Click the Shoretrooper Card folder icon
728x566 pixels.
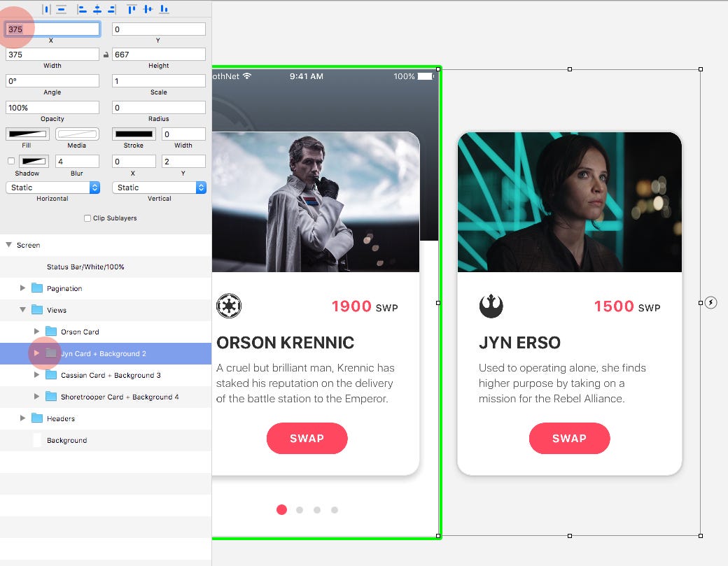coord(51,396)
